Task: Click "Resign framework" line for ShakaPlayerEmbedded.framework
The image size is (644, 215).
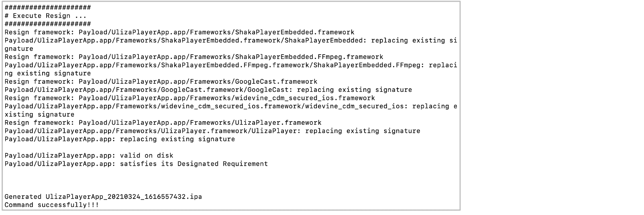Action: tap(179, 32)
